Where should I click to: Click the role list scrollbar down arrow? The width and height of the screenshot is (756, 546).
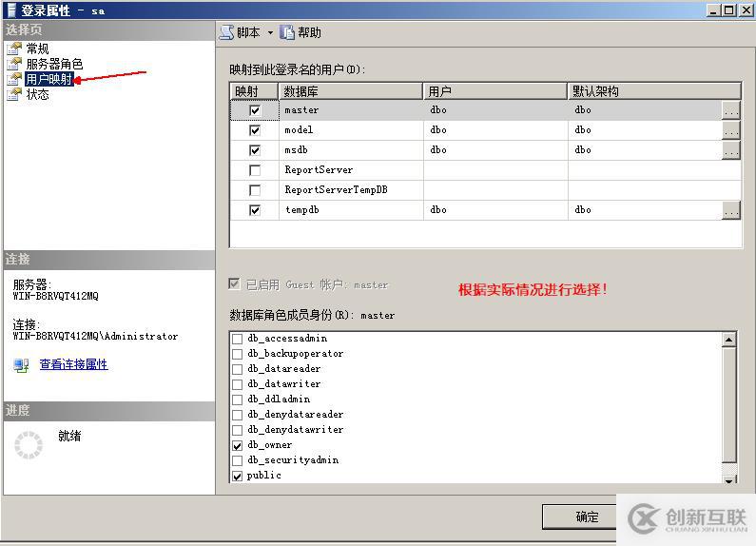(729, 479)
